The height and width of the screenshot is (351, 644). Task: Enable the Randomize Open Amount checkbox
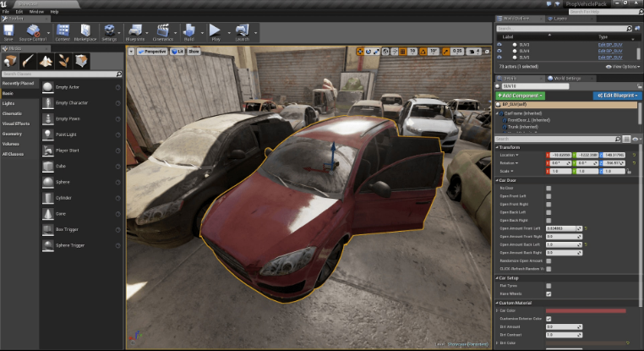[x=548, y=261]
